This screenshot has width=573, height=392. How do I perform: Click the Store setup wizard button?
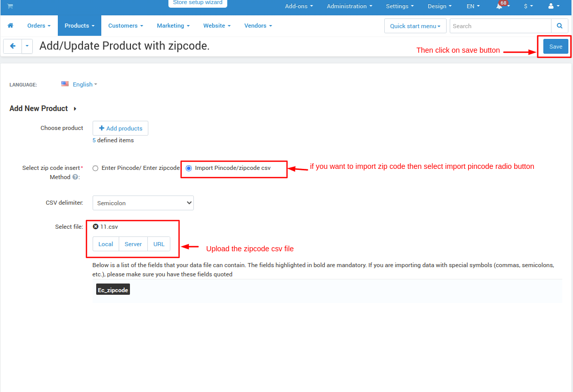tap(197, 3)
